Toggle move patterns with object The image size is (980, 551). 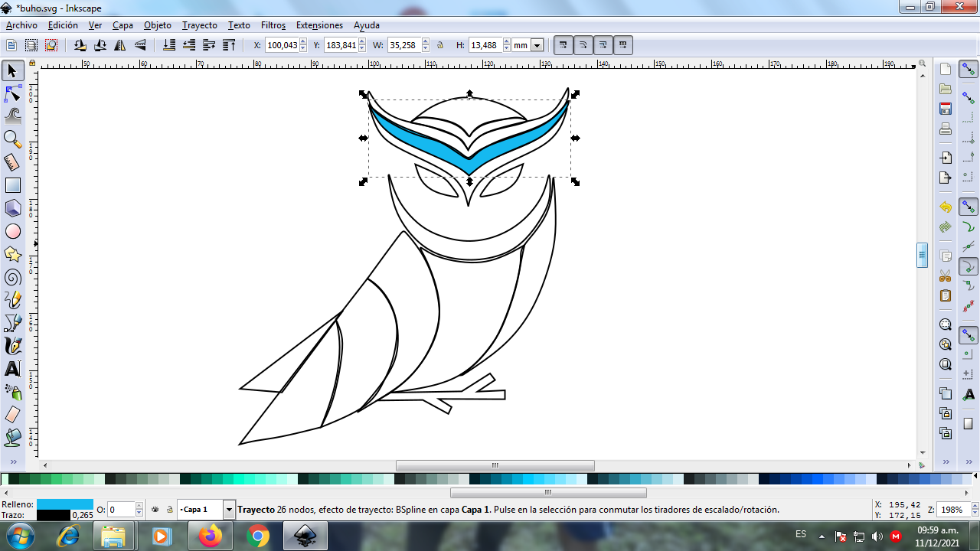point(623,45)
